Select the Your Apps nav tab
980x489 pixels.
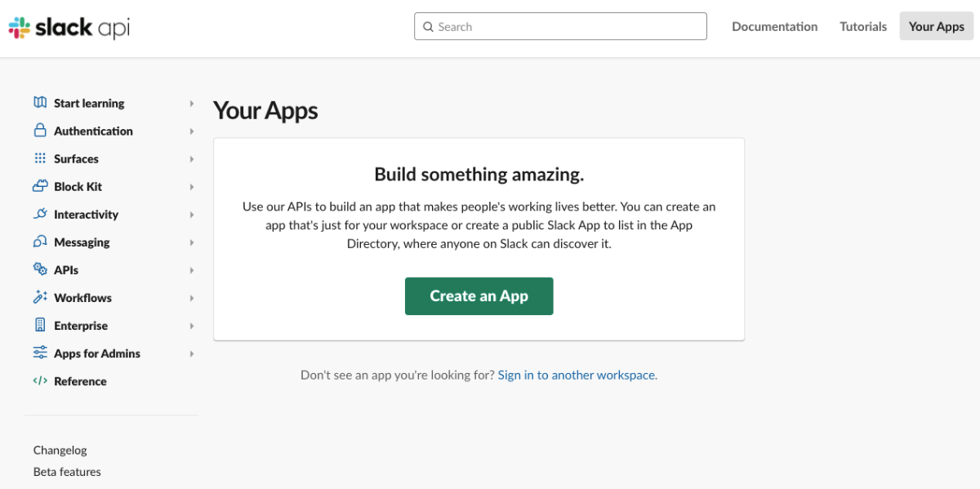coord(937,26)
